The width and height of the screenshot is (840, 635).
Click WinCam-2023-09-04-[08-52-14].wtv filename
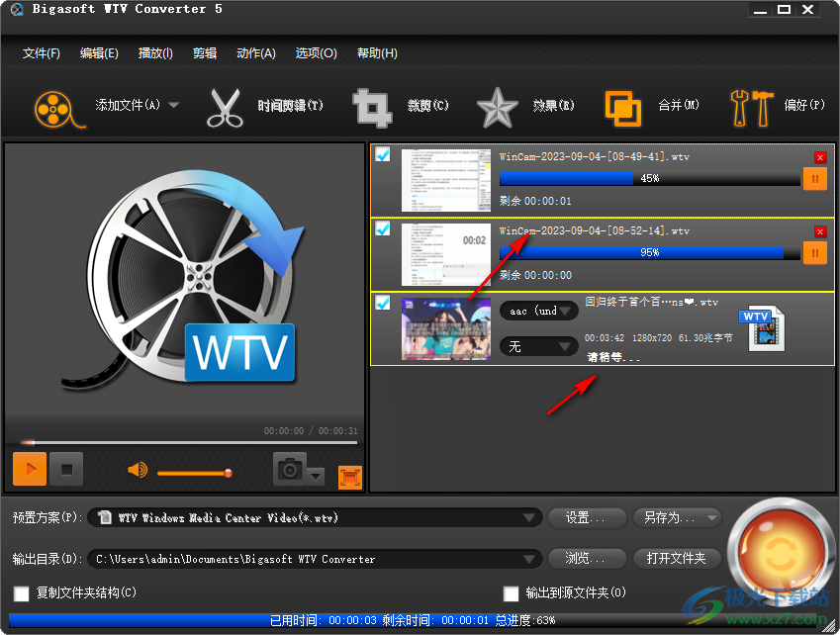(x=594, y=230)
